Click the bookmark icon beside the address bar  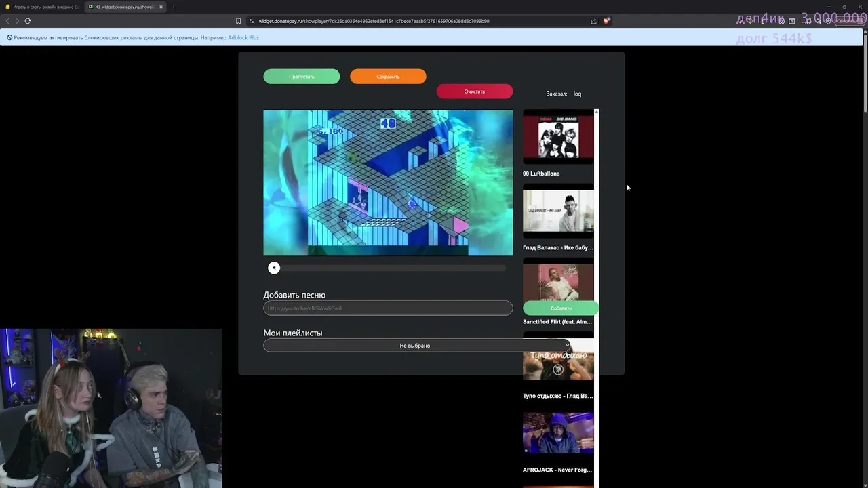pos(238,21)
